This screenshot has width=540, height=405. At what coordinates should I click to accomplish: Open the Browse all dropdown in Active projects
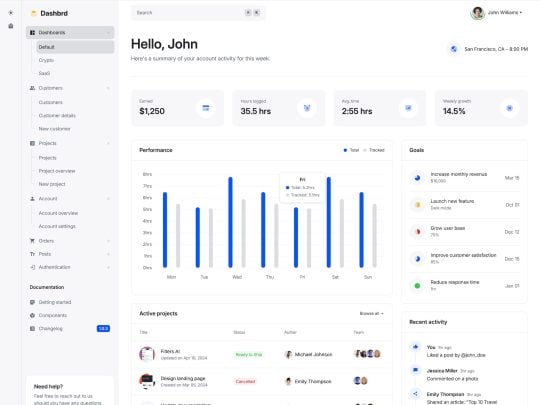click(x=371, y=313)
